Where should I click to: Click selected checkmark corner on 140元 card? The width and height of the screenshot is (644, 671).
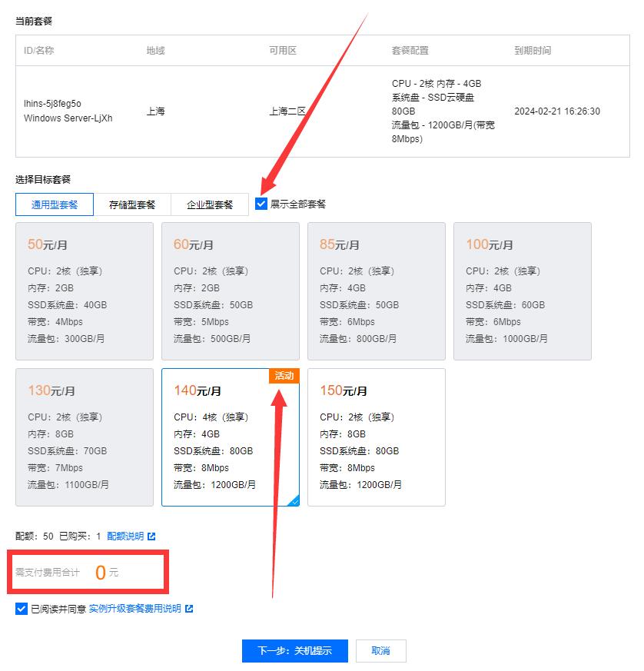(x=294, y=501)
